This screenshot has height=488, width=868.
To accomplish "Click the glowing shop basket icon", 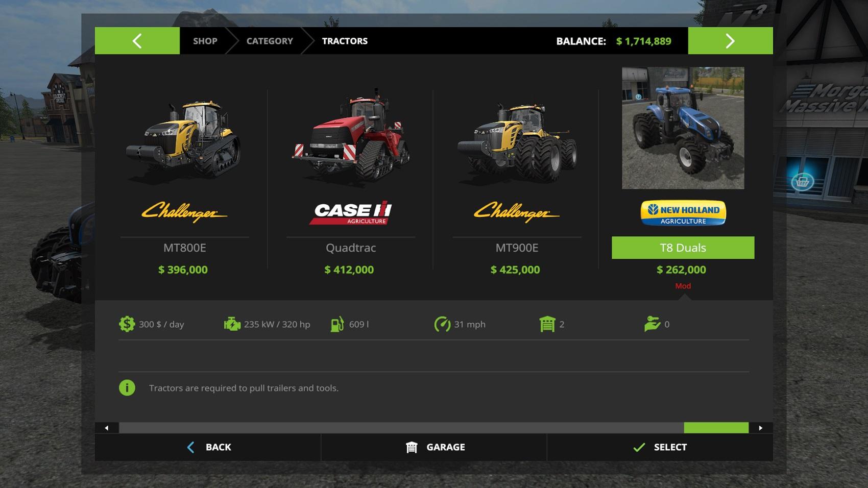I will pyautogui.click(x=802, y=181).
